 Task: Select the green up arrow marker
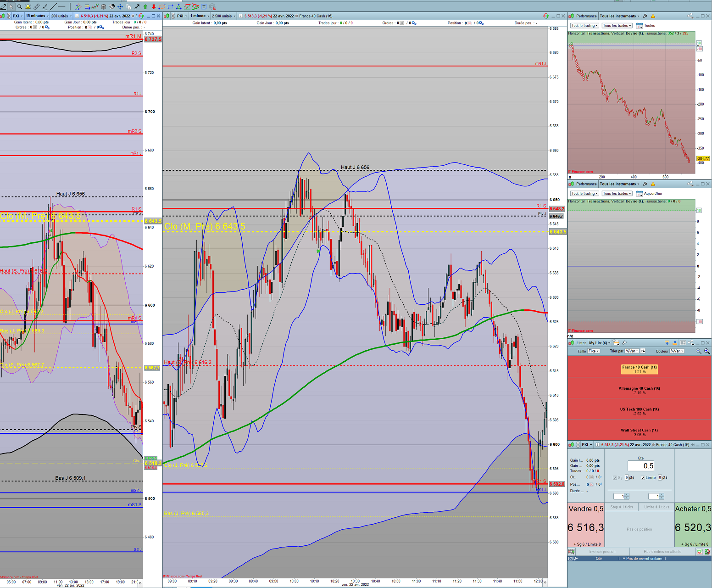coord(145,7)
